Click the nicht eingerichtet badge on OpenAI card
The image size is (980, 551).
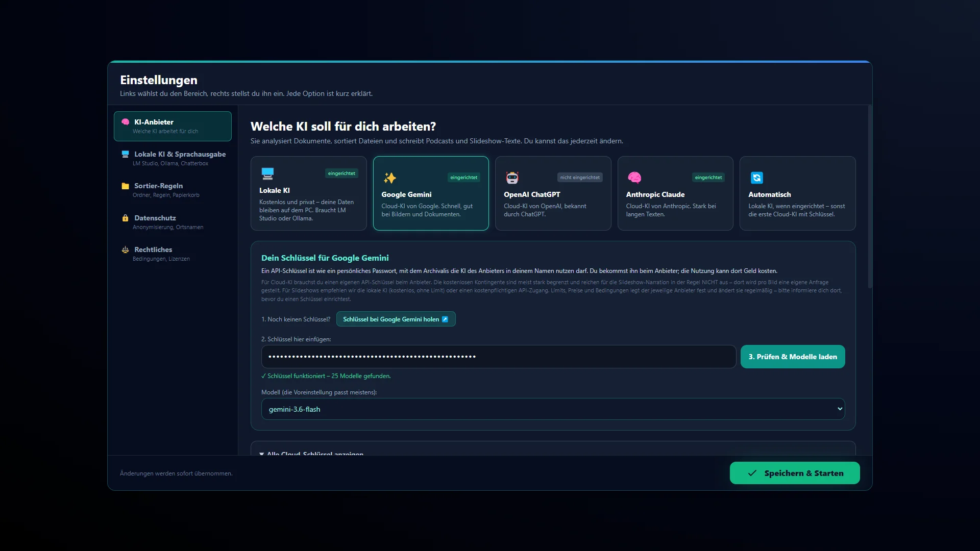[x=580, y=178]
